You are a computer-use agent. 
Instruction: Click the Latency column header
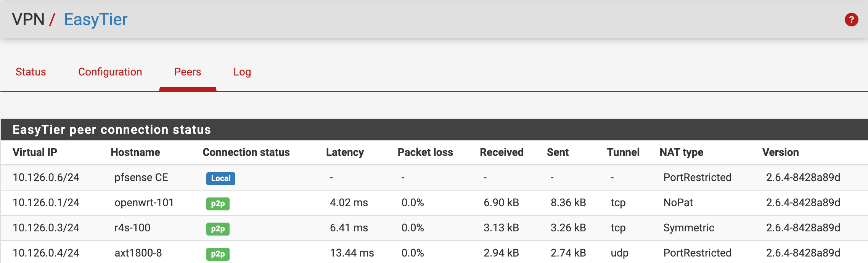[345, 152]
